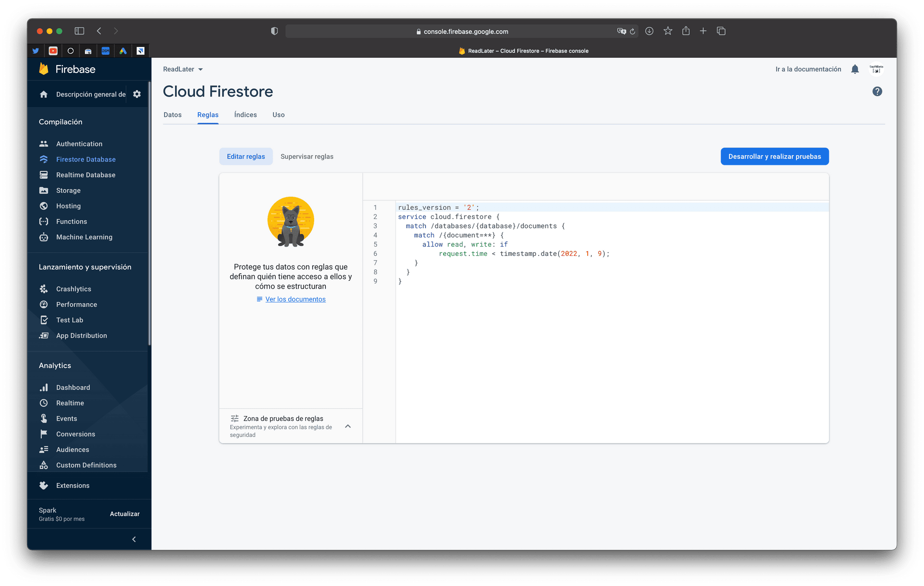Reload the page
The width and height of the screenshot is (924, 586).
tap(632, 31)
